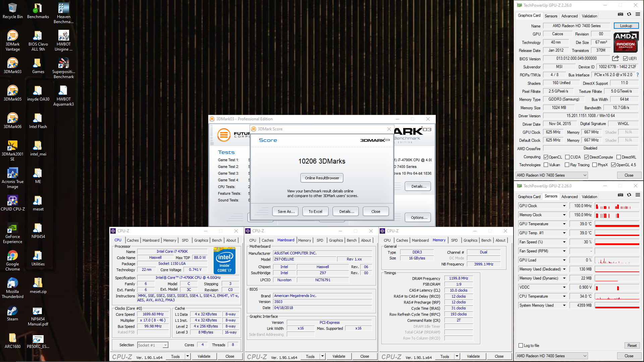The image size is (644, 362).
Task: Open HWBOT Unigine desktop shortcut
Action: click(x=63, y=41)
